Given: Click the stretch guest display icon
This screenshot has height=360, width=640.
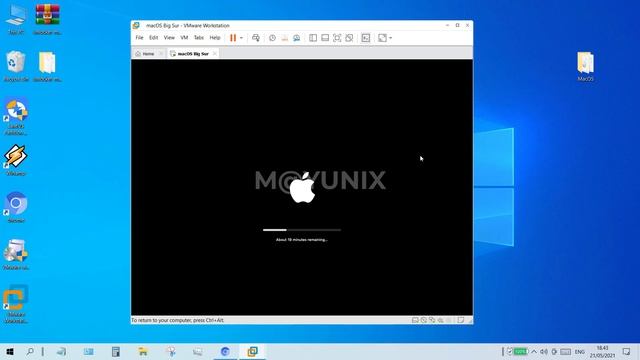Looking at the screenshot, I should 382,38.
